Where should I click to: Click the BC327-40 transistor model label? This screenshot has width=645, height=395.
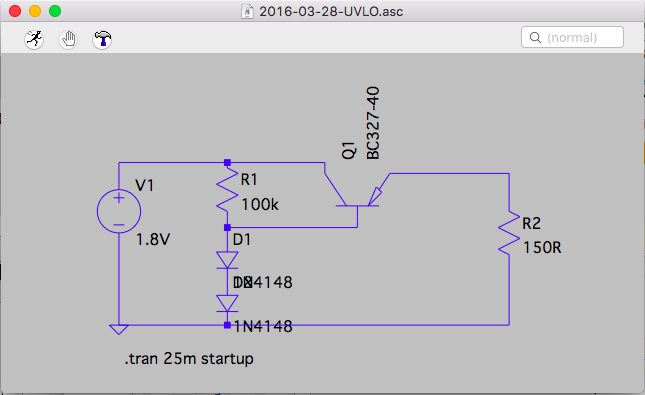click(373, 123)
